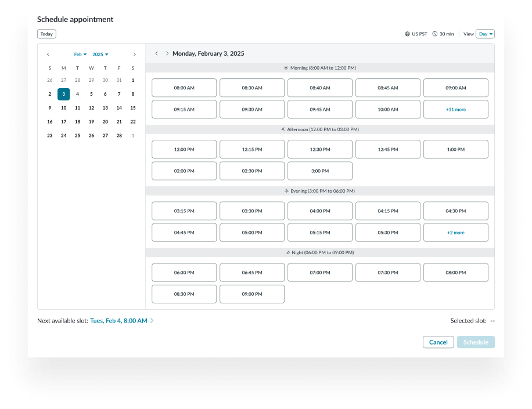
Task: Click the Morning sun icon
Action: click(286, 68)
